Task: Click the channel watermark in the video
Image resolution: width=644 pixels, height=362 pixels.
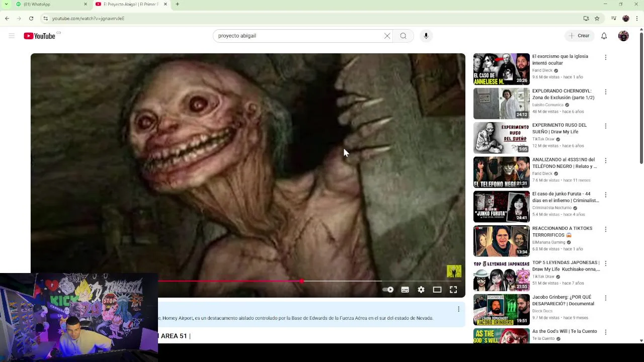Action: click(454, 271)
